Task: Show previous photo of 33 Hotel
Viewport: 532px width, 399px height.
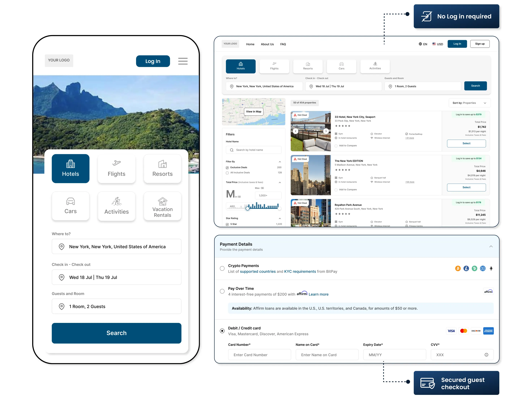Action: [296, 131]
